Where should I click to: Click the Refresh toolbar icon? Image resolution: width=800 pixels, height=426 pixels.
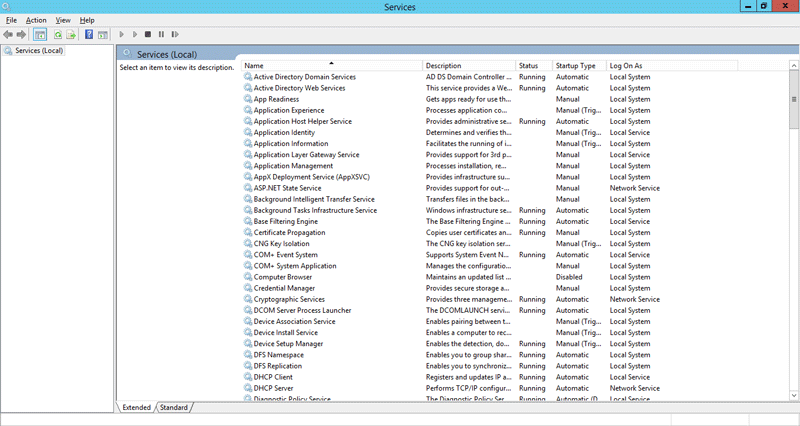[58, 35]
